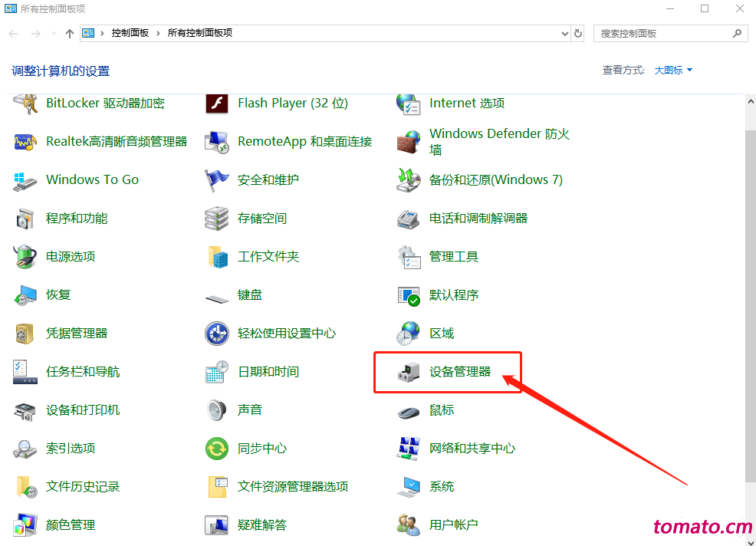Screen dimensions: 756x546
Task: Click the 安全和维护 flag icon
Action: pos(217,180)
